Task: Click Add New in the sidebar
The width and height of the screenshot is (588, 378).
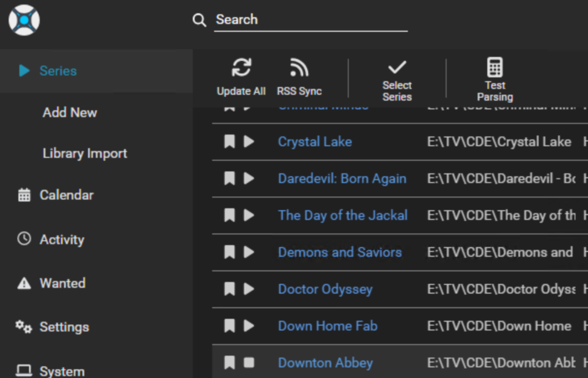Action: [x=70, y=113]
